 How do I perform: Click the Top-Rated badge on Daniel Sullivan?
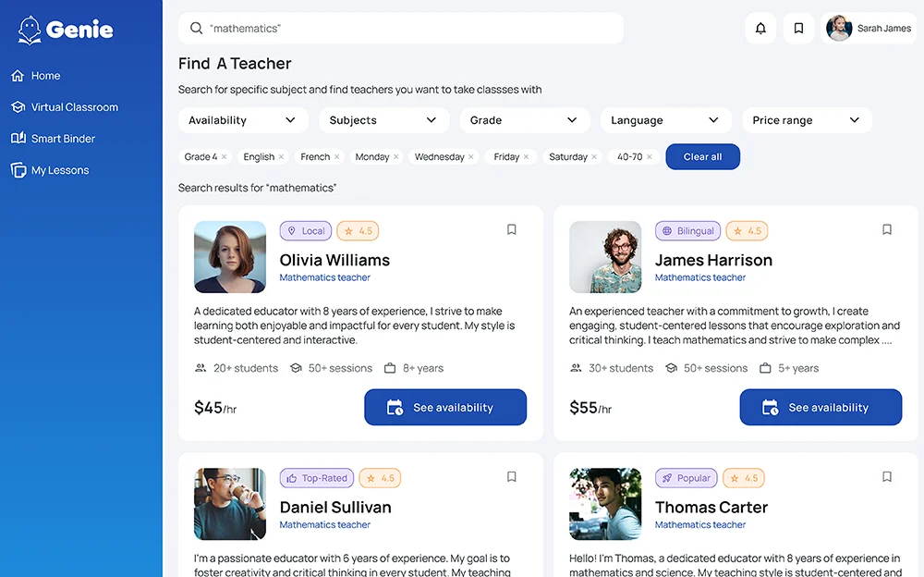(x=317, y=478)
